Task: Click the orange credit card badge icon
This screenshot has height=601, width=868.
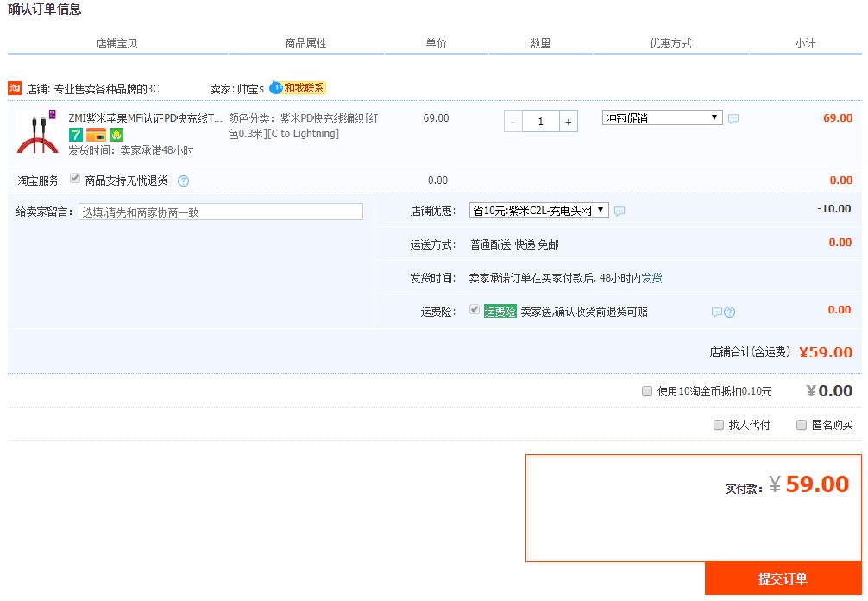Action: coord(96,135)
